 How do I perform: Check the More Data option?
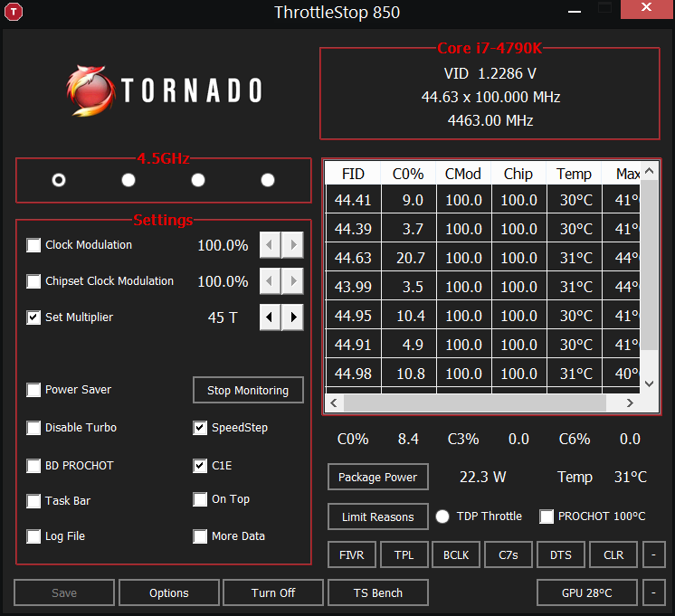click(200, 536)
